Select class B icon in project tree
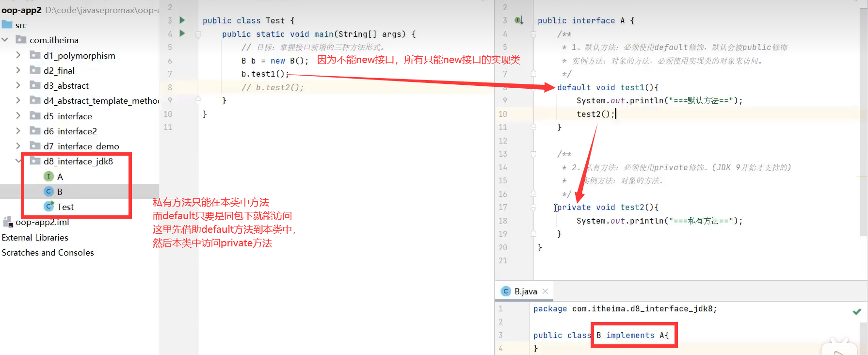868x355 pixels. coord(48,192)
